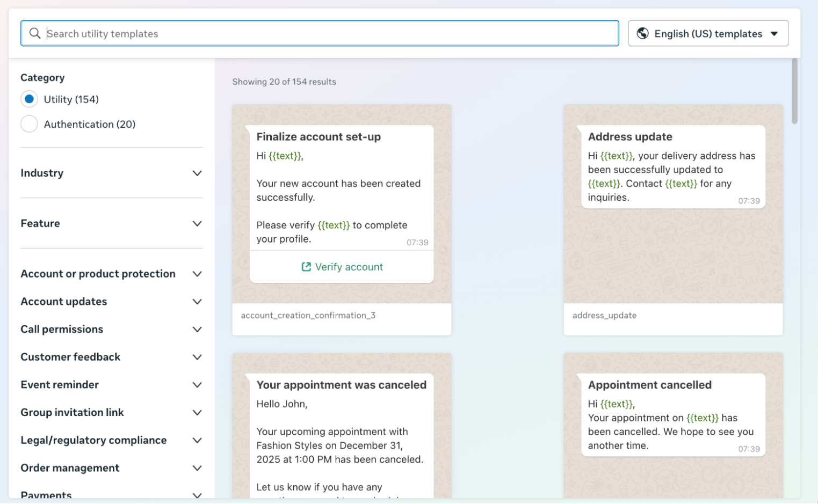Image resolution: width=818 pixels, height=504 pixels.
Task: Click the Industry filter label
Action: click(42, 173)
